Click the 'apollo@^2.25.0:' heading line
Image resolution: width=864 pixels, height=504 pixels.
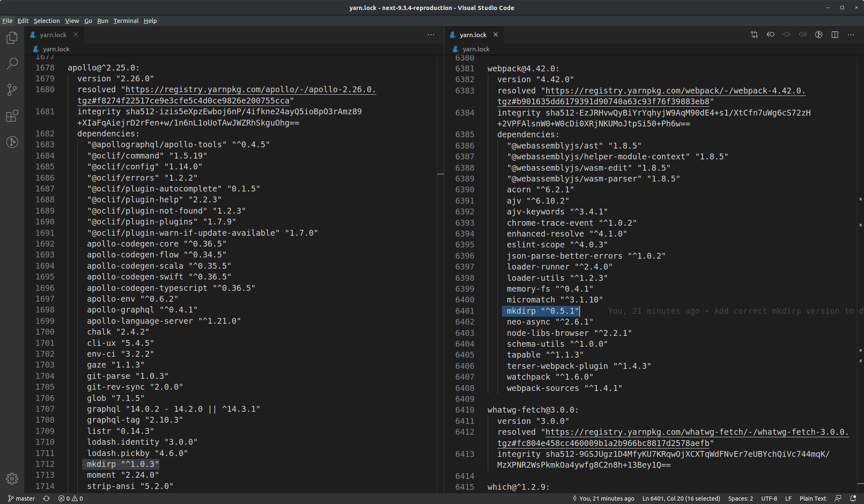pyautogui.click(x=104, y=68)
